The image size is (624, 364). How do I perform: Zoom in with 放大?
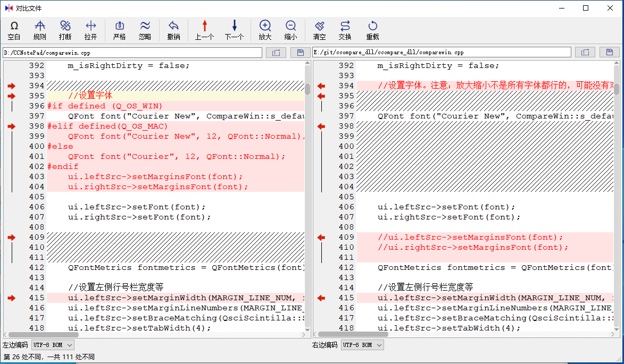[265, 31]
